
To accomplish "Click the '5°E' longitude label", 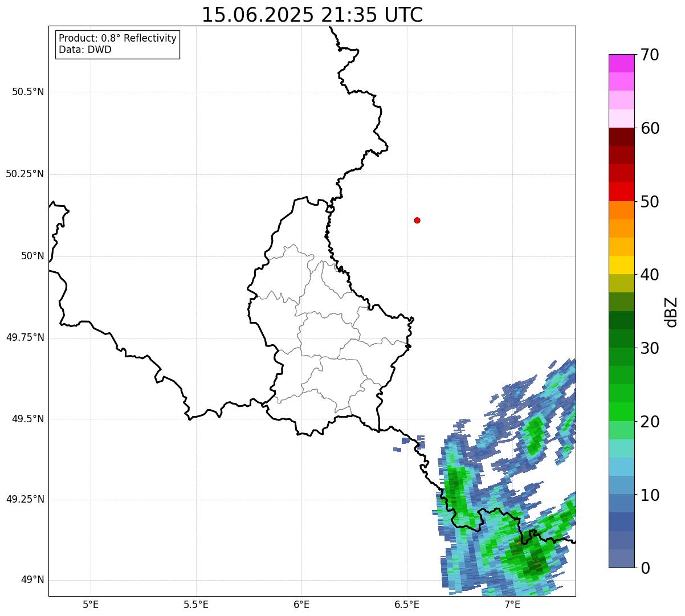I will pos(91,604).
